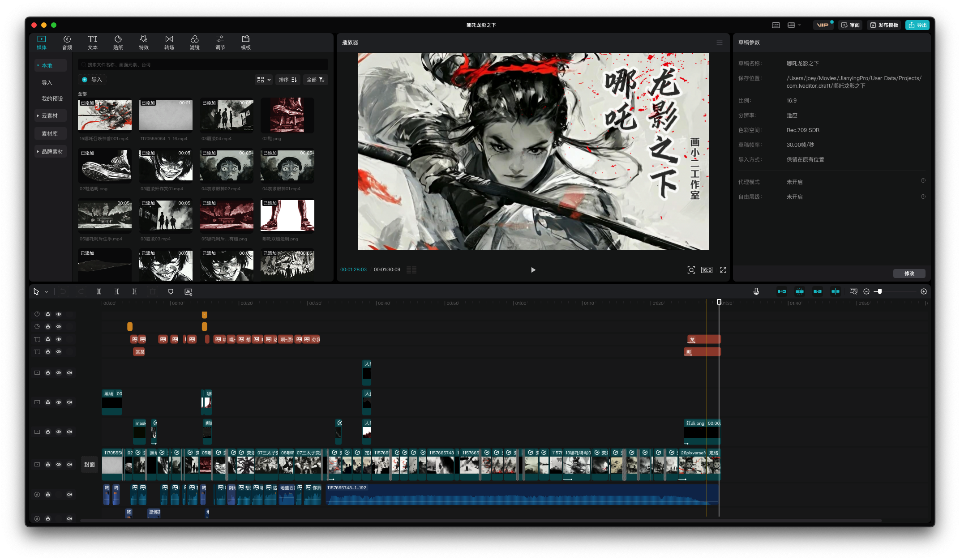
Task: Select the 红点.png clip on timeline
Action: click(x=702, y=432)
